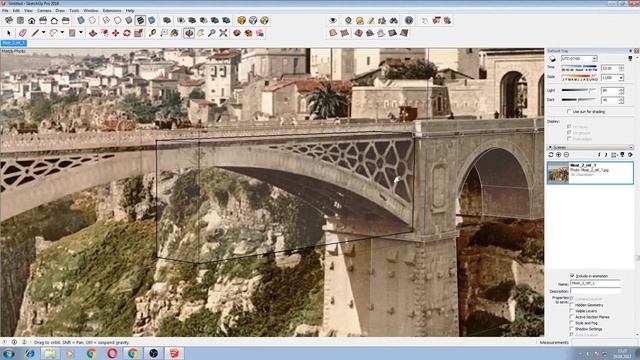Toggle the Show/Hide Shadows button

[x=553, y=59]
